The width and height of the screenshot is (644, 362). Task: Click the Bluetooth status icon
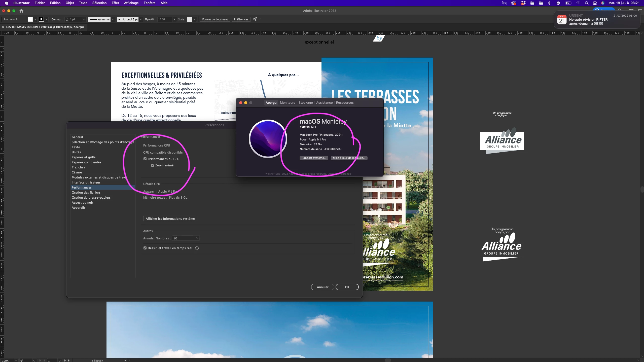pyautogui.click(x=549, y=3)
